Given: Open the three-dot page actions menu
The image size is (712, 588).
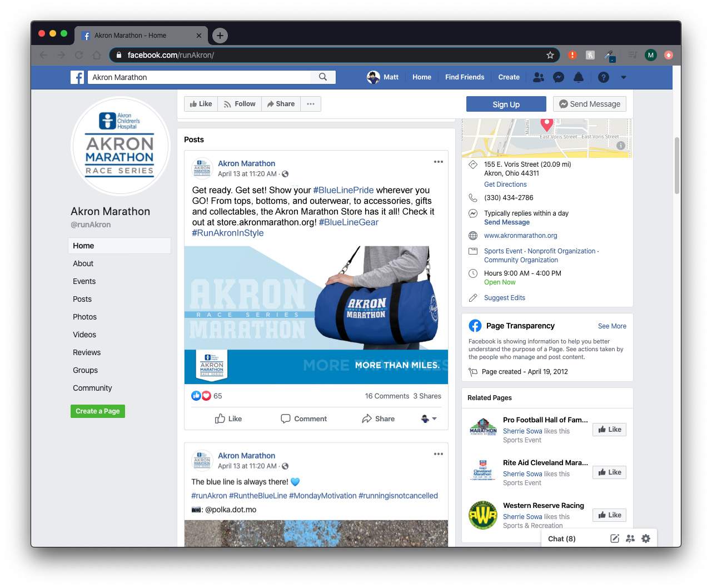Looking at the screenshot, I should point(311,104).
